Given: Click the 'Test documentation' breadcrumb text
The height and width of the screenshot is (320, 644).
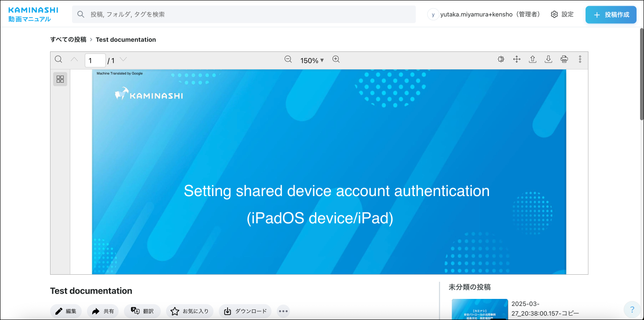Looking at the screenshot, I should point(126,40).
